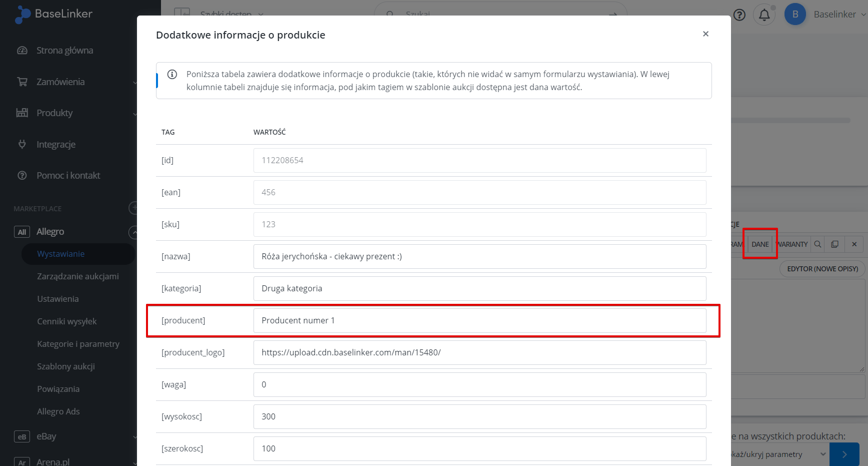The width and height of the screenshot is (868, 466).
Task: Edit the [producent_logo] URL field
Action: click(479, 353)
